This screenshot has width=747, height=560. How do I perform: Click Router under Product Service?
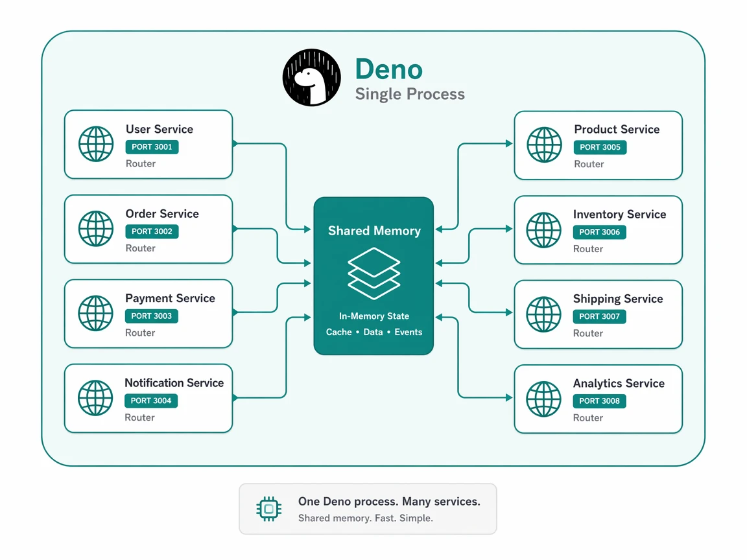pyautogui.click(x=589, y=164)
